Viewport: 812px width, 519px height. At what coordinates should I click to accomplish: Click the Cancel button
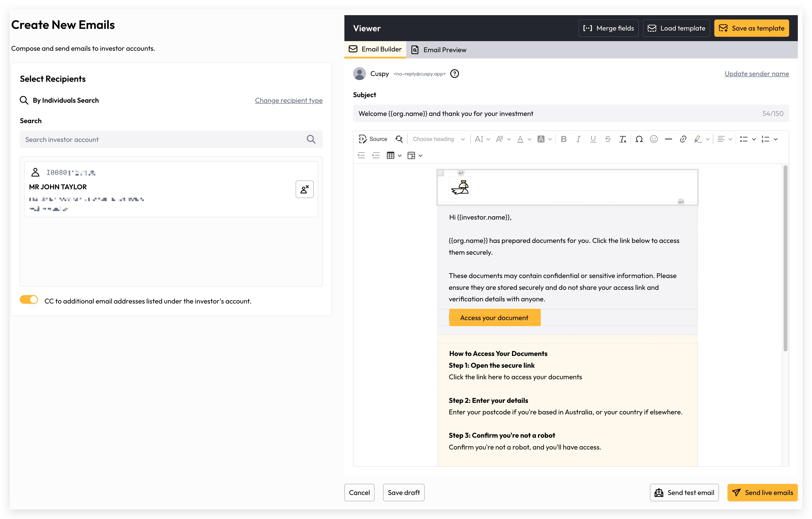359,492
